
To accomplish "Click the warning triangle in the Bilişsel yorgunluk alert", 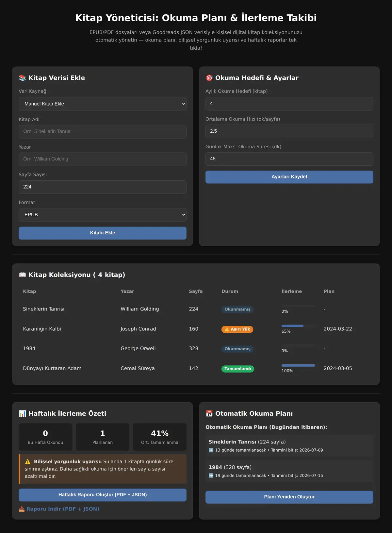I will coord(28,462).
